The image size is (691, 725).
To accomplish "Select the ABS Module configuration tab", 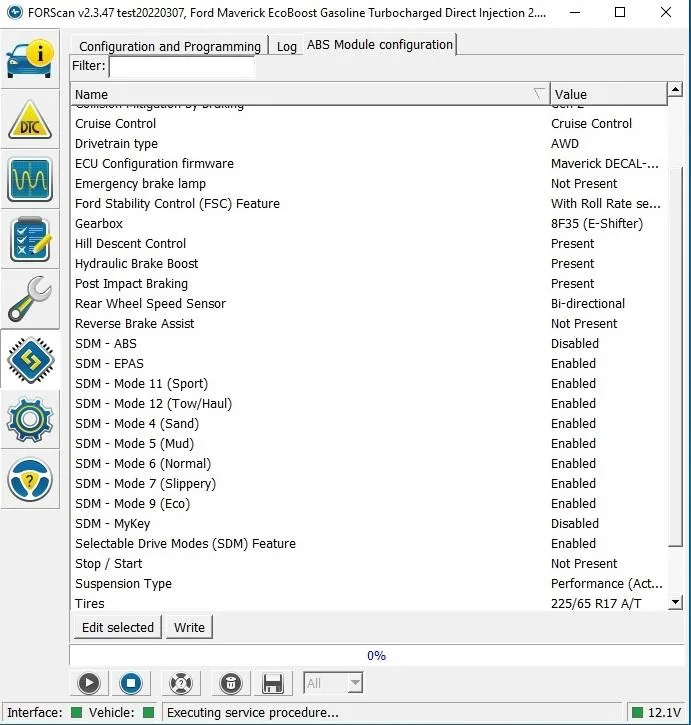I will point(380,44).
